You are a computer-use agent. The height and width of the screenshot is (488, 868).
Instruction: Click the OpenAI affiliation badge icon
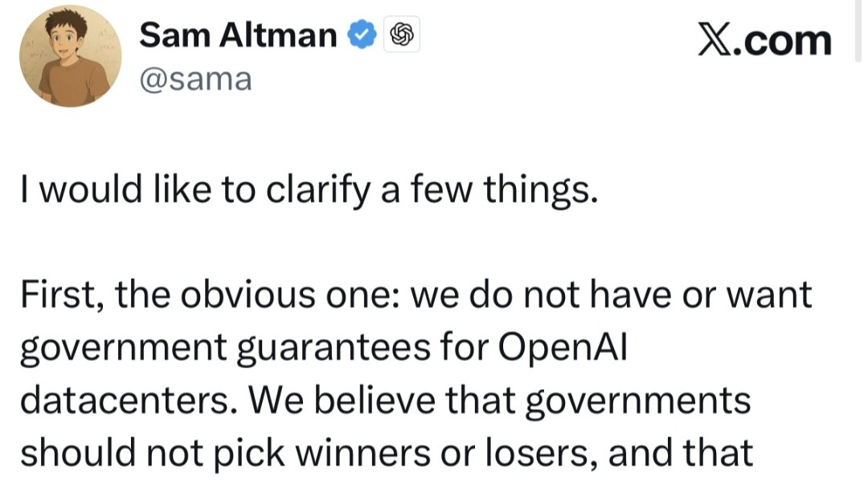click(x=400, y=35)
